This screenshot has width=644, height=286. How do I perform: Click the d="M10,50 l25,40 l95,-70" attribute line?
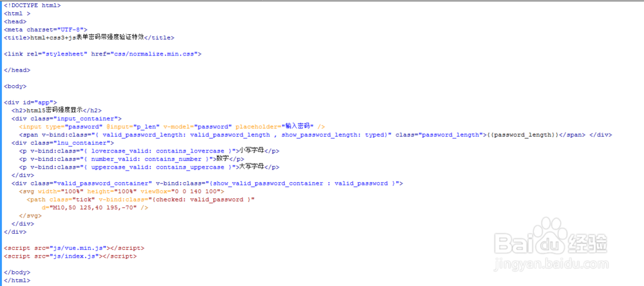coord(95,207)
